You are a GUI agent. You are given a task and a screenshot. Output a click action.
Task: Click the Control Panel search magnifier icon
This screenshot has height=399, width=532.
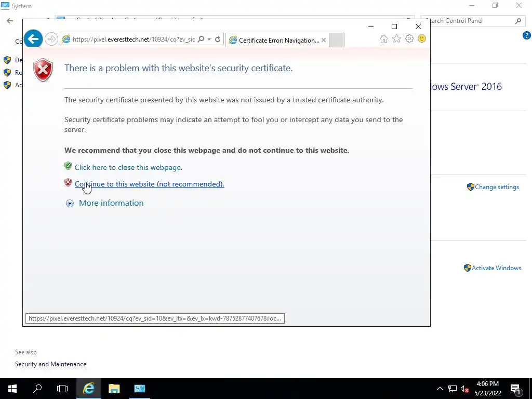[x=518, y=21]
